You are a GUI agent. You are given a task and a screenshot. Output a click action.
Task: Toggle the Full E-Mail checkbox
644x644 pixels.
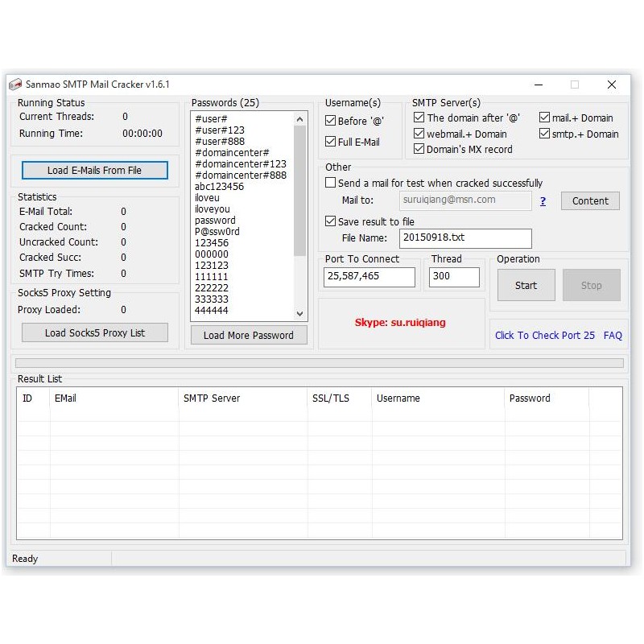[330, 142]
